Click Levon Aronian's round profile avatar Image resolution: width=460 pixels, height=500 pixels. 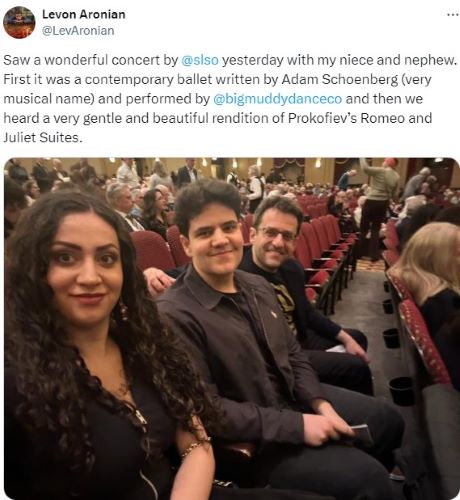click(x=19, y=23)
